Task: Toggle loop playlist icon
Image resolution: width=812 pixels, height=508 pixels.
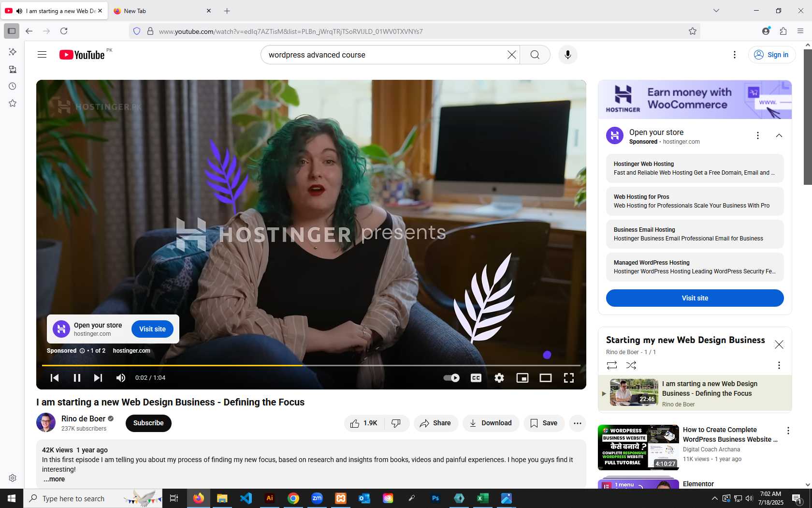Action: [612, 365]
